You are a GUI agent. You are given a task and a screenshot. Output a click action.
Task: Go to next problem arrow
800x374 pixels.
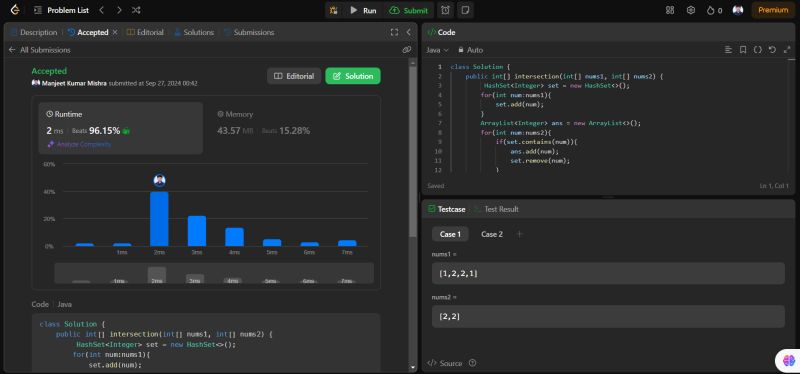119,10
